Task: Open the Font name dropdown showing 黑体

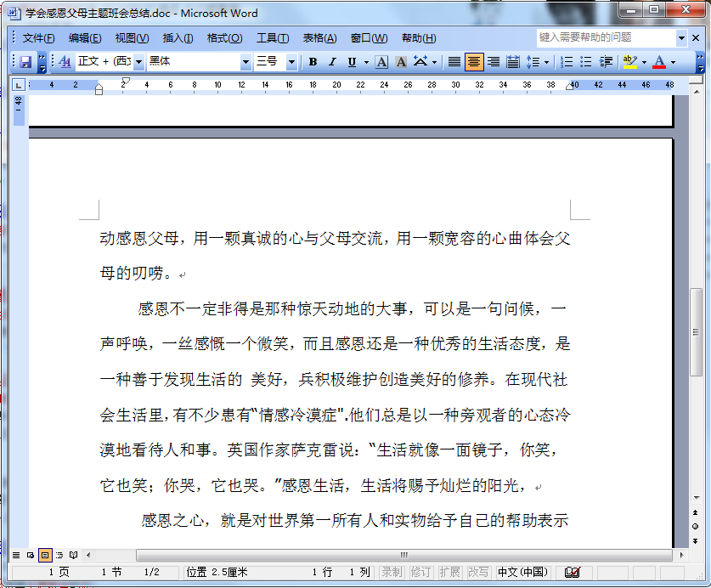Action: pyautogui.click(x=245, y=62)
